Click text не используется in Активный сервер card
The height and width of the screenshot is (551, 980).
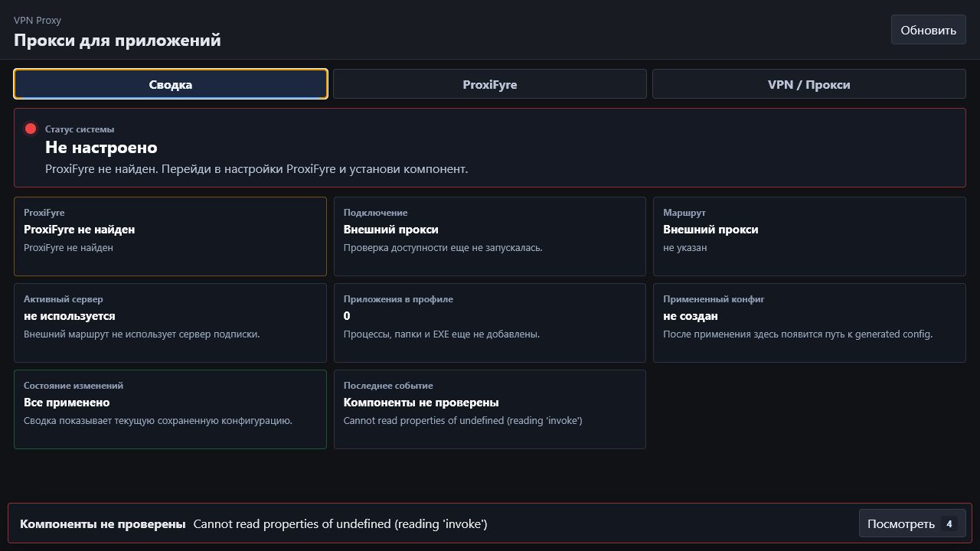click(x=70, y=315)
